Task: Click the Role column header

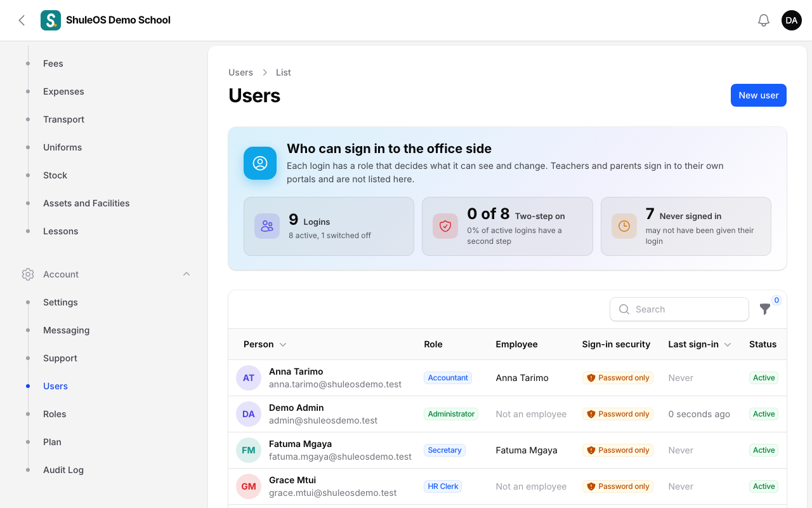Action: [433, 344]
